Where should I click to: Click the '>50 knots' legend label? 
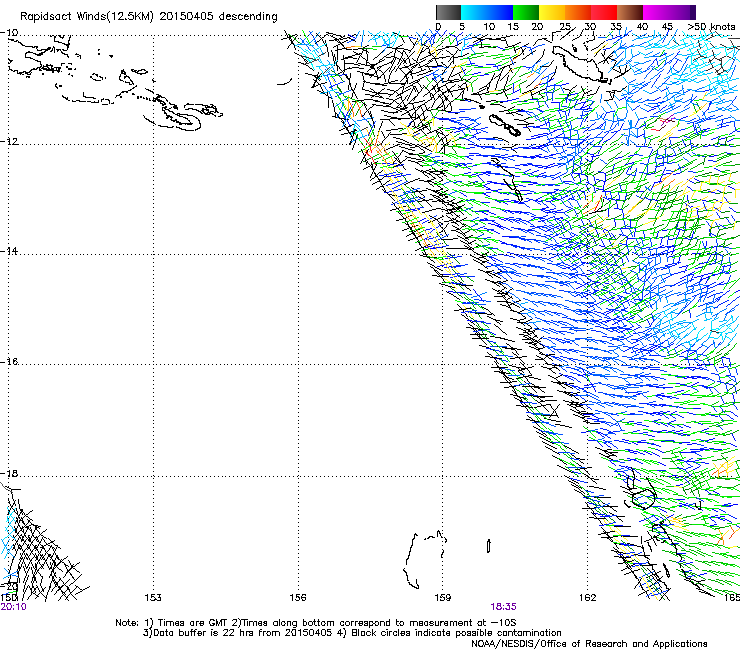[711, 27]
